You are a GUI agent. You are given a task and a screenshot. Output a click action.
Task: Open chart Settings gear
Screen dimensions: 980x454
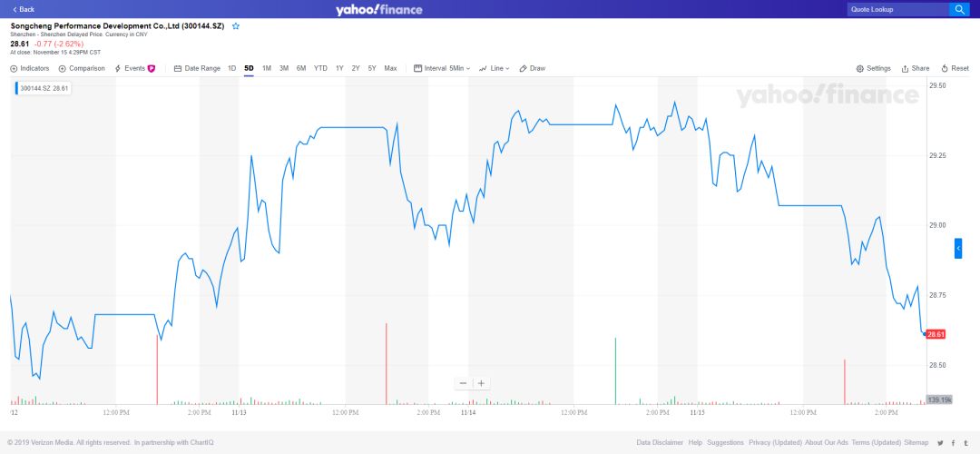pos(874,68)
